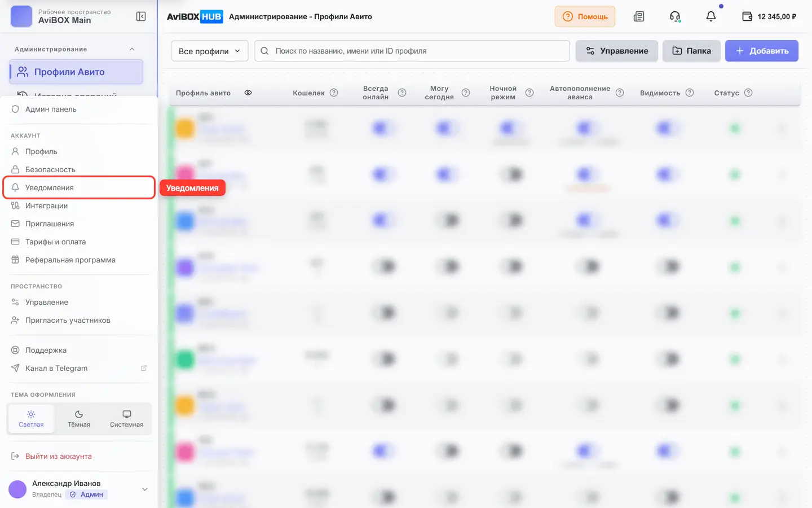Click the Управление toolbar button
This screenshot has width=812, height=508.
coord(616,51)
